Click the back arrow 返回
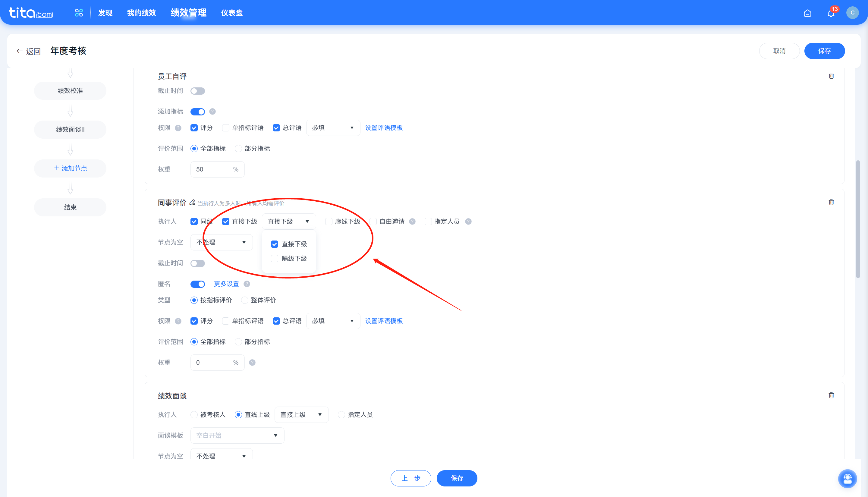The height and width of the screenshot is (497, 868). pos(29,51)
